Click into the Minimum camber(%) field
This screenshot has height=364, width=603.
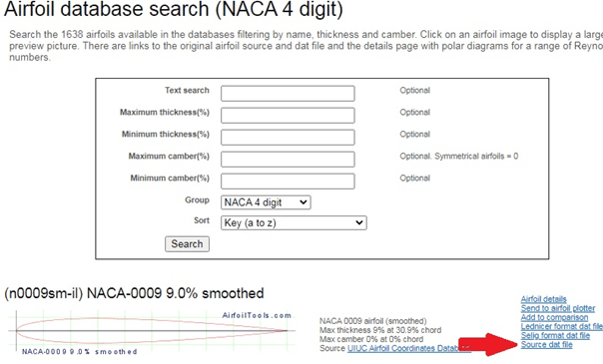(288, 181)
